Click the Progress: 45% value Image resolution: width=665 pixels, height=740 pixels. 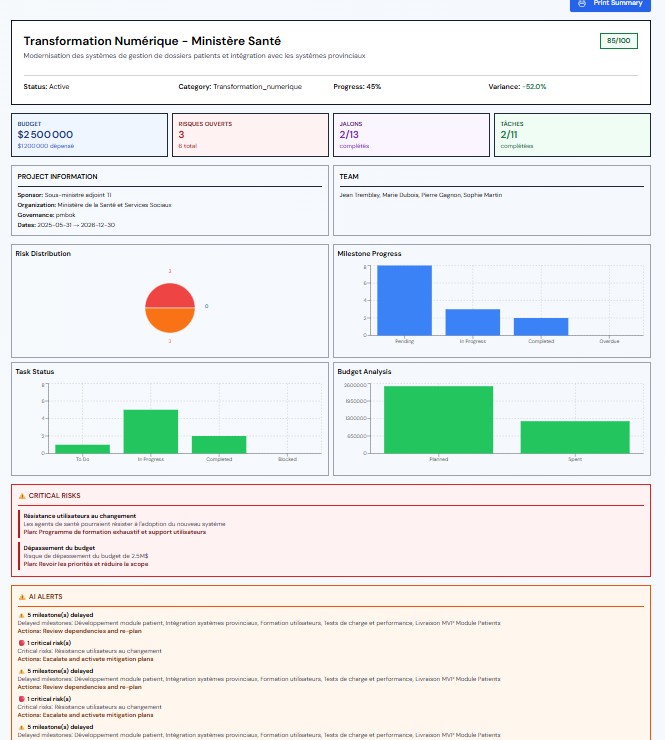click(x=357, y=87)
